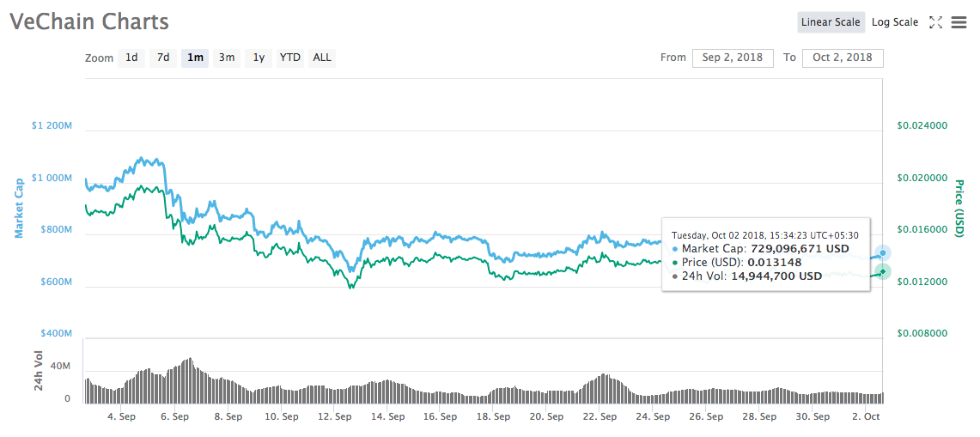Click the $0.024000 price label

[922, 125]
